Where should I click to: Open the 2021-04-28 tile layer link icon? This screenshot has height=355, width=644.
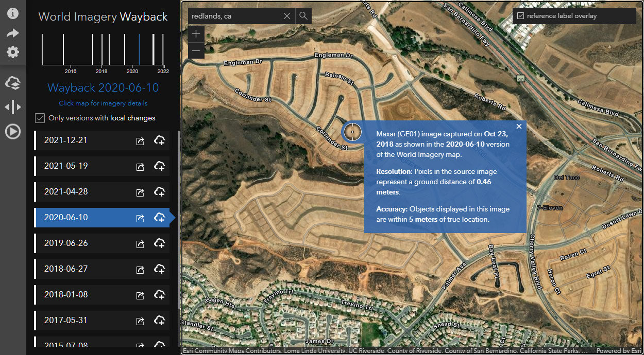point(140,192)
